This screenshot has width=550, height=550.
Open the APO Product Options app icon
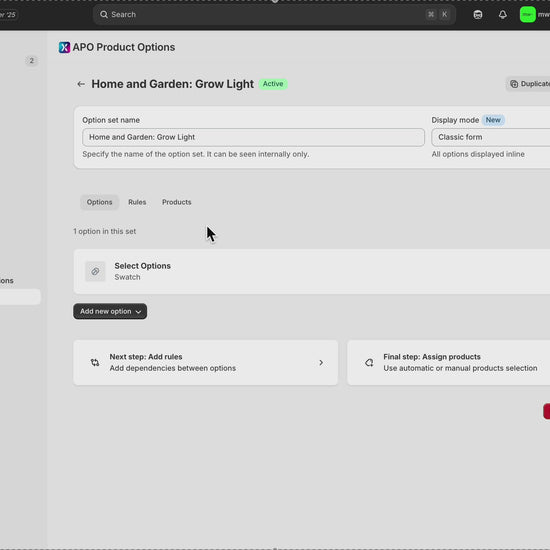pos(64,47)
